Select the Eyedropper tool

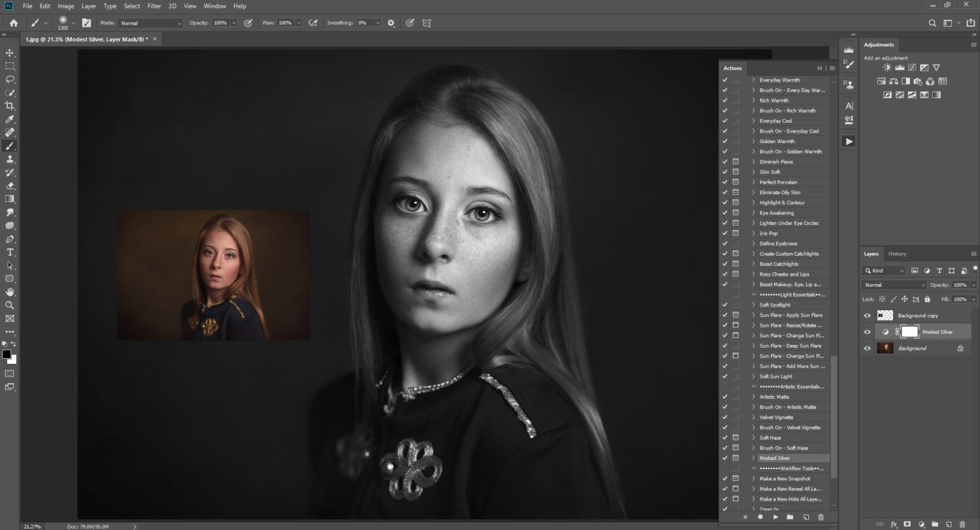10,119
